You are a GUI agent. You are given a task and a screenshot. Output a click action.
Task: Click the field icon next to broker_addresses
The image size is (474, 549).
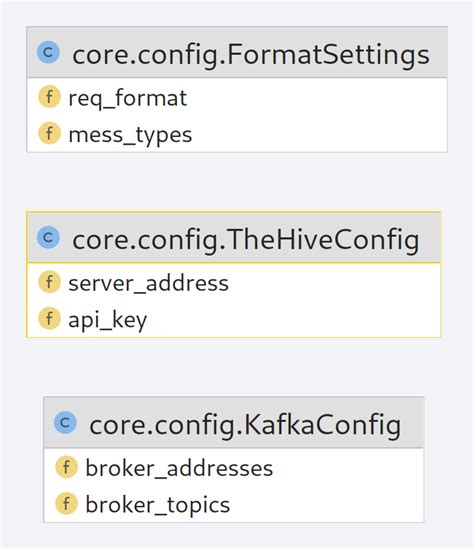66,467
